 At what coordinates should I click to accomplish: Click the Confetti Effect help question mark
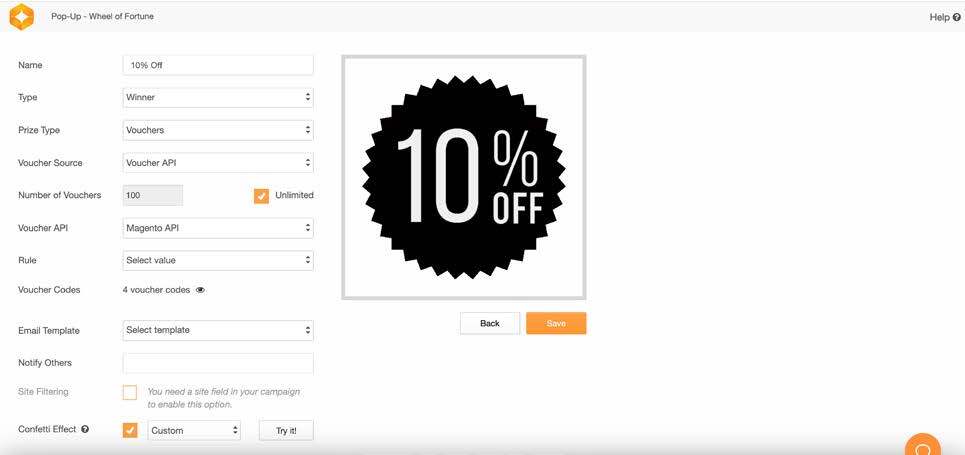85,429
